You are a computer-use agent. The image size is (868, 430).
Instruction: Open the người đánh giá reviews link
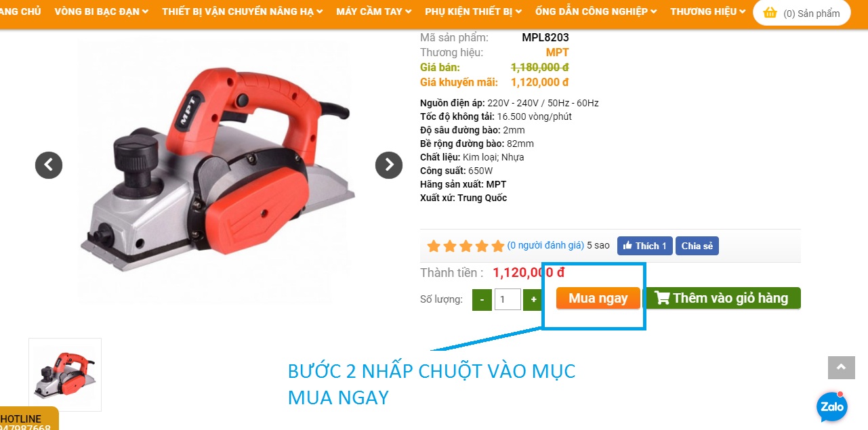click(x=545, y=246)
